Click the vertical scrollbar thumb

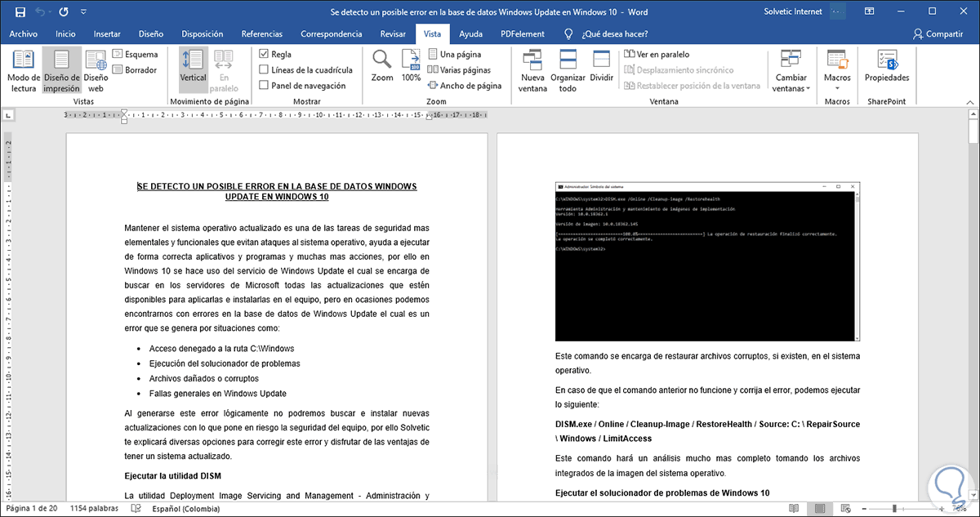click(973, 131)
